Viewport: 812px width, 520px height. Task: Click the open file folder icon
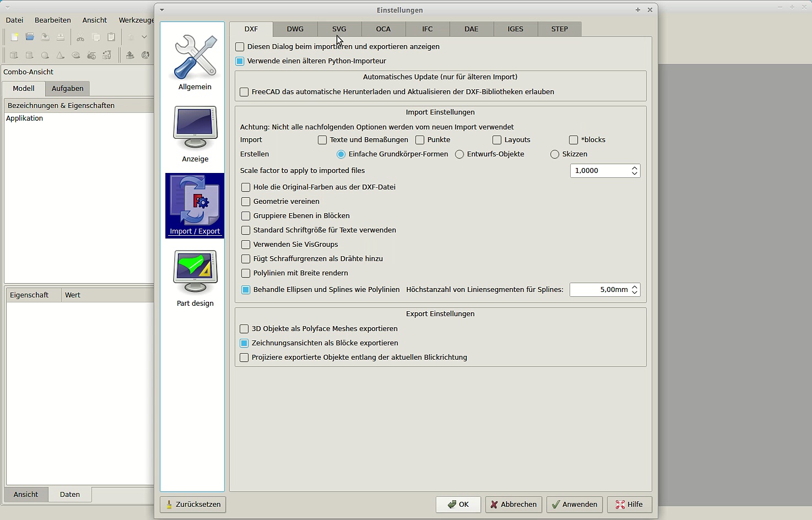[30, 37]
